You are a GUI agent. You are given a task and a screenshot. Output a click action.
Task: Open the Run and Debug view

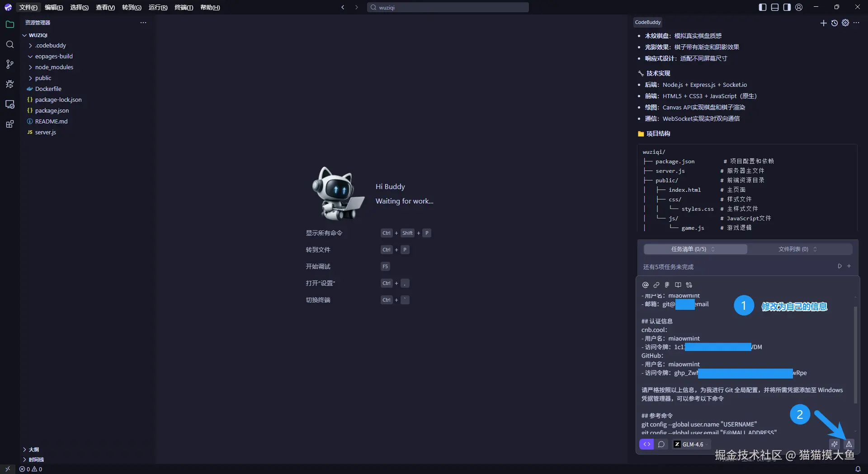[10, 84]
